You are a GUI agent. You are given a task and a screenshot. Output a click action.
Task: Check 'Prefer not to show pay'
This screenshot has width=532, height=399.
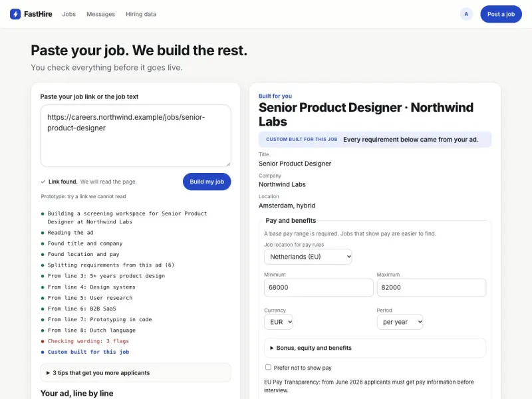268,368
